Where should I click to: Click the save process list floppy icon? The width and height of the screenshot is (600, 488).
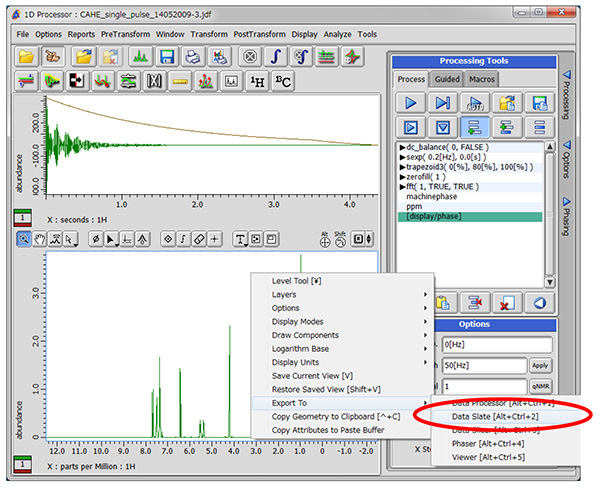tap(540, 103)
